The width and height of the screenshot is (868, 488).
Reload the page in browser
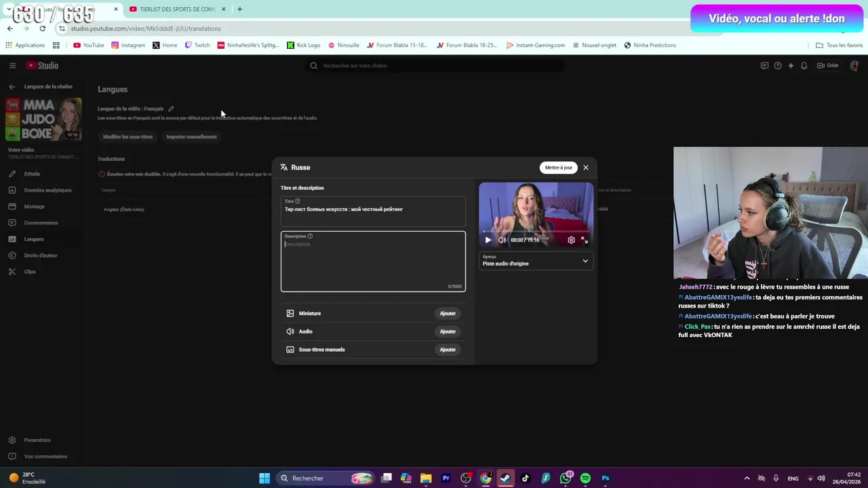point(42,28)
